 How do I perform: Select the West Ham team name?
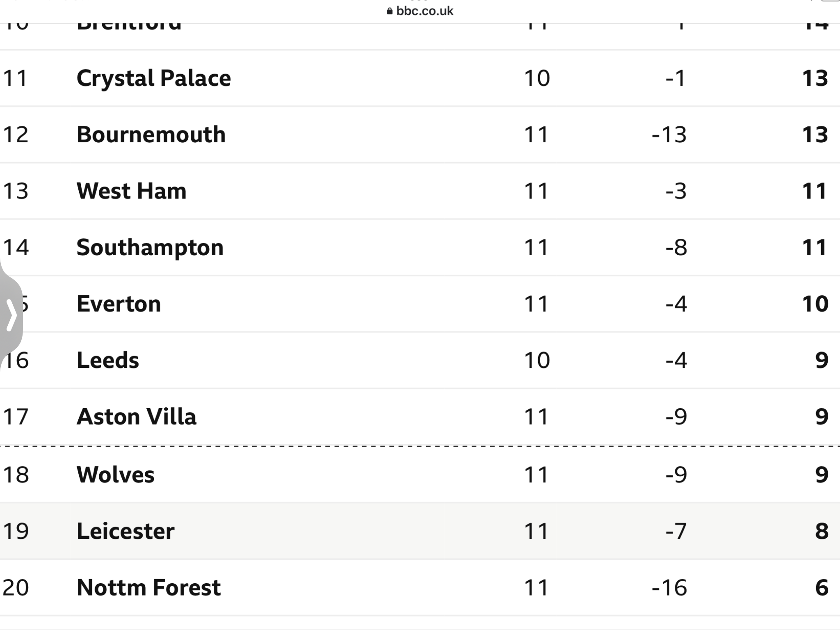tap(132, 191)
